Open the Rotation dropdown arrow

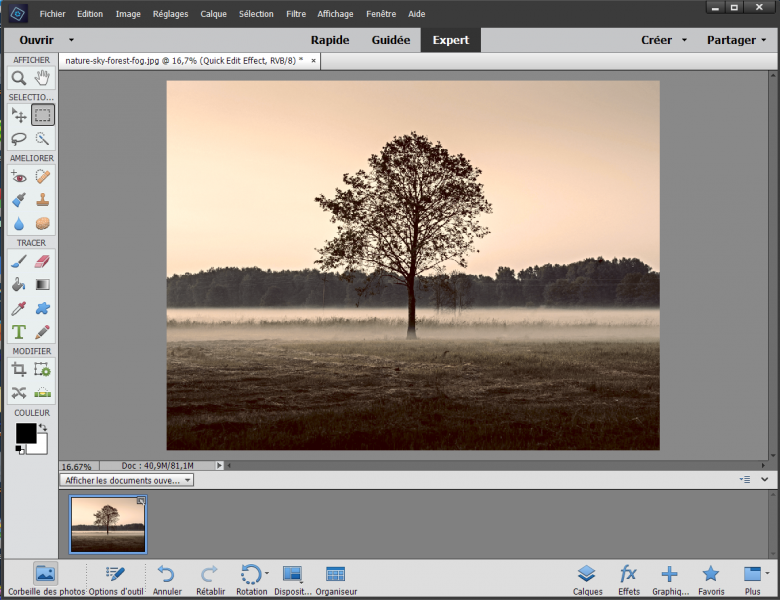(x=267, y=574)
